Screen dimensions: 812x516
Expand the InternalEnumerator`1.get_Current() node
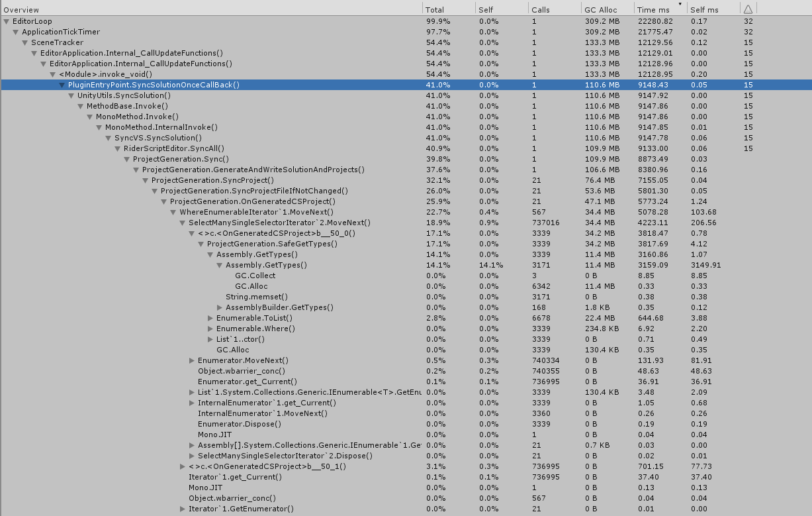click(x=192, y=403)
